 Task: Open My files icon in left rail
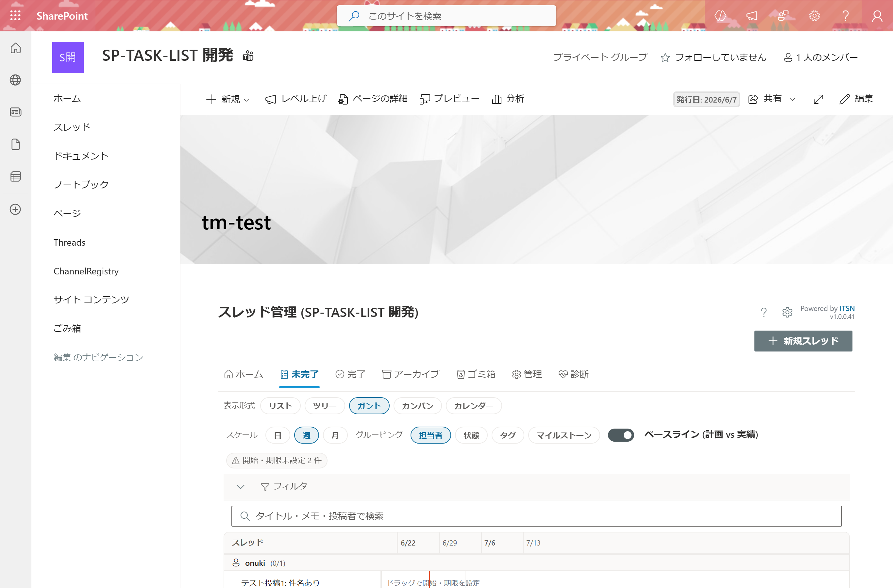[15, 144]
